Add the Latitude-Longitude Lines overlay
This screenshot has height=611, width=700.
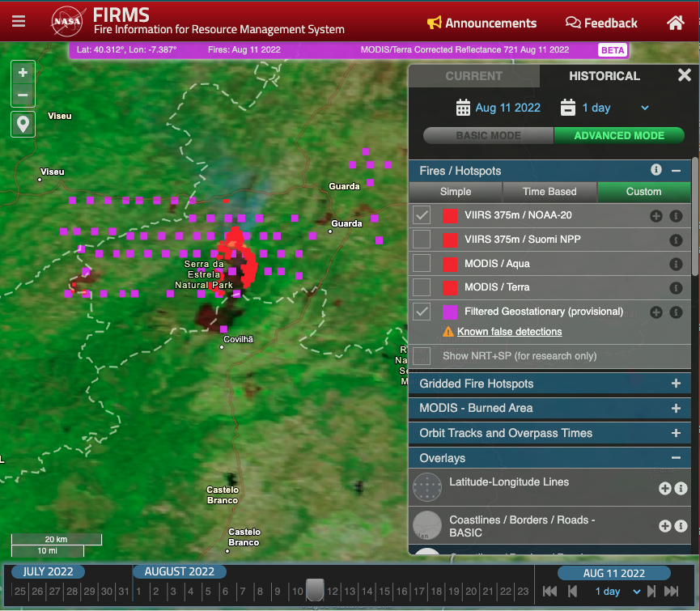coord(664,488)
